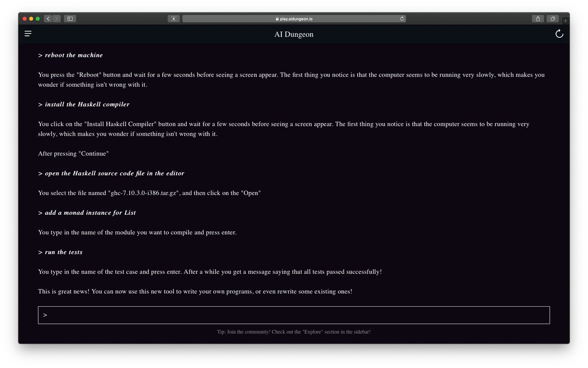Click the "> reboot the machine" command text

(x=71, y=55)
